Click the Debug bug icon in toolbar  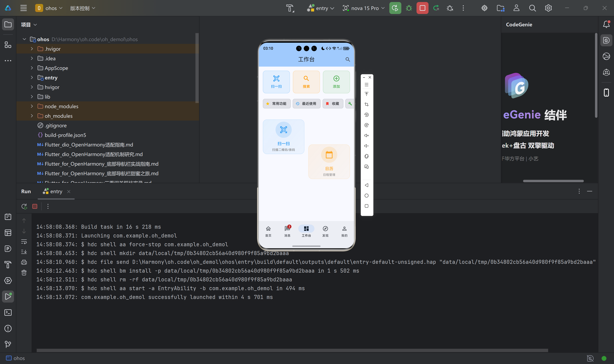pos(409,8)
